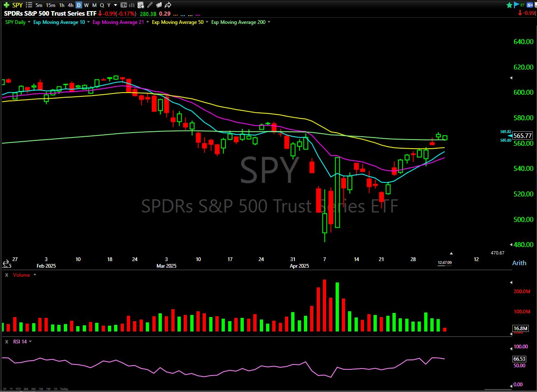Click the current price tag 565.77

(x=523, y=135)
